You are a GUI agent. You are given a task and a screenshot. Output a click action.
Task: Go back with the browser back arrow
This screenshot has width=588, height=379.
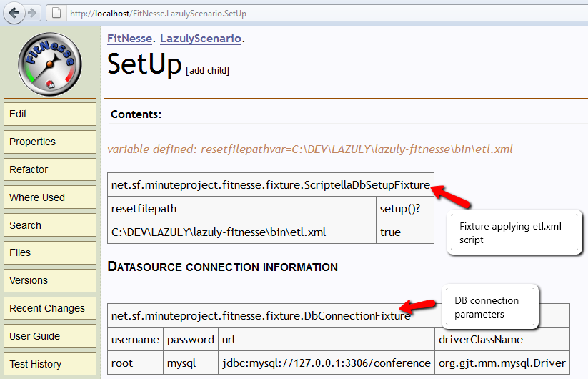coord(14,13)
